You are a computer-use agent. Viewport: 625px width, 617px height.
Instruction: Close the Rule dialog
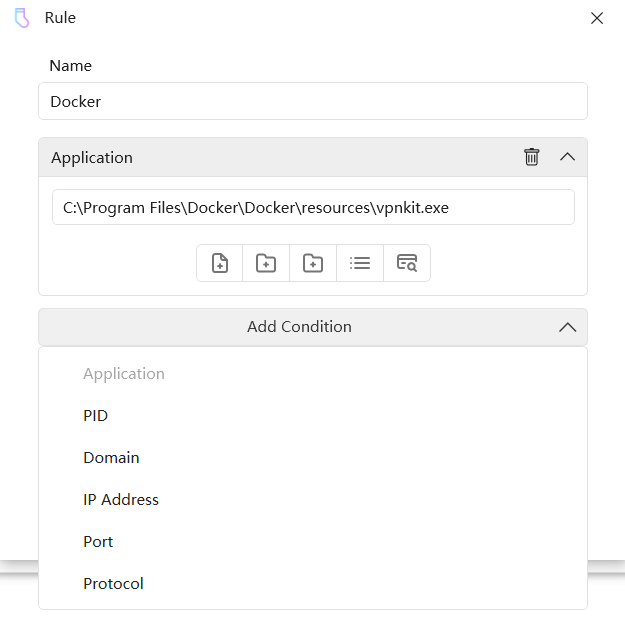pos(597,18)
